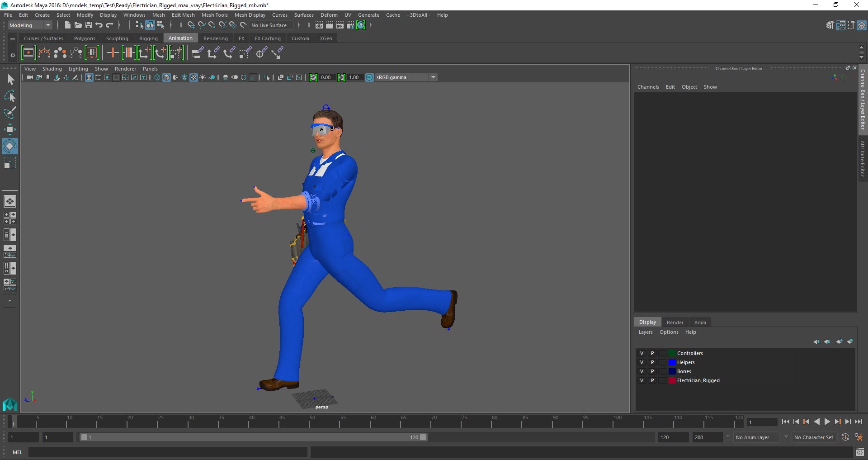Click the Save Scene disk icon
This screenshot has width=868, height=460.
[x=88, y=25]
